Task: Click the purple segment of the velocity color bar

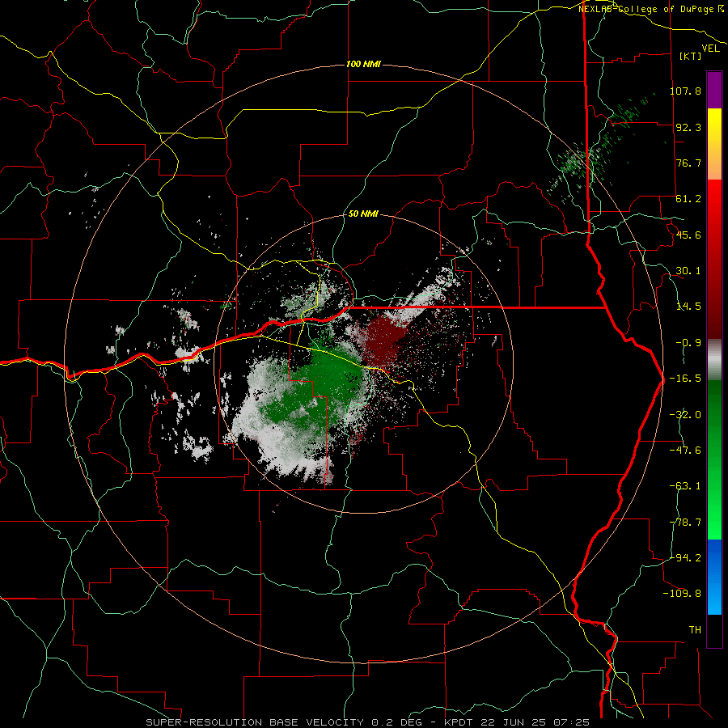Action: 714,91
